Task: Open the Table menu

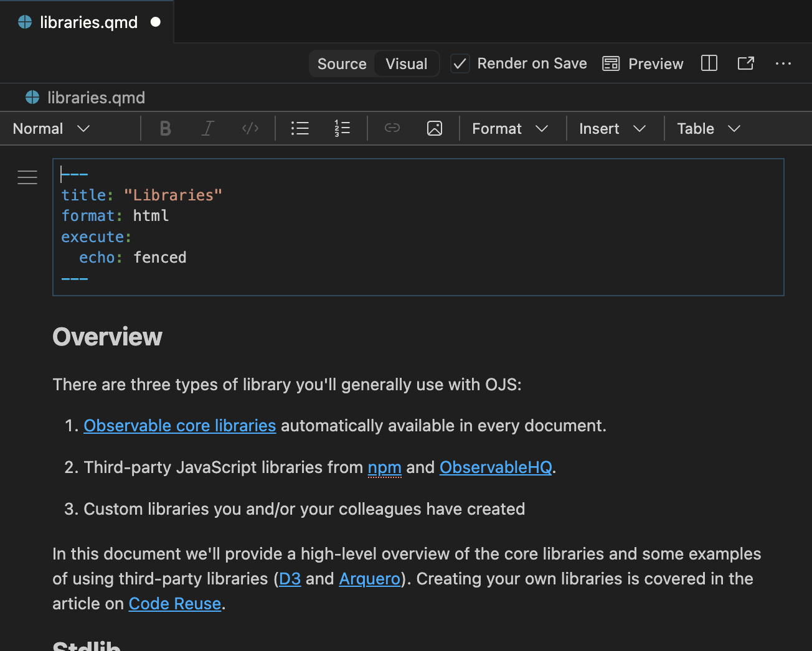Action: tap(707, 128)
